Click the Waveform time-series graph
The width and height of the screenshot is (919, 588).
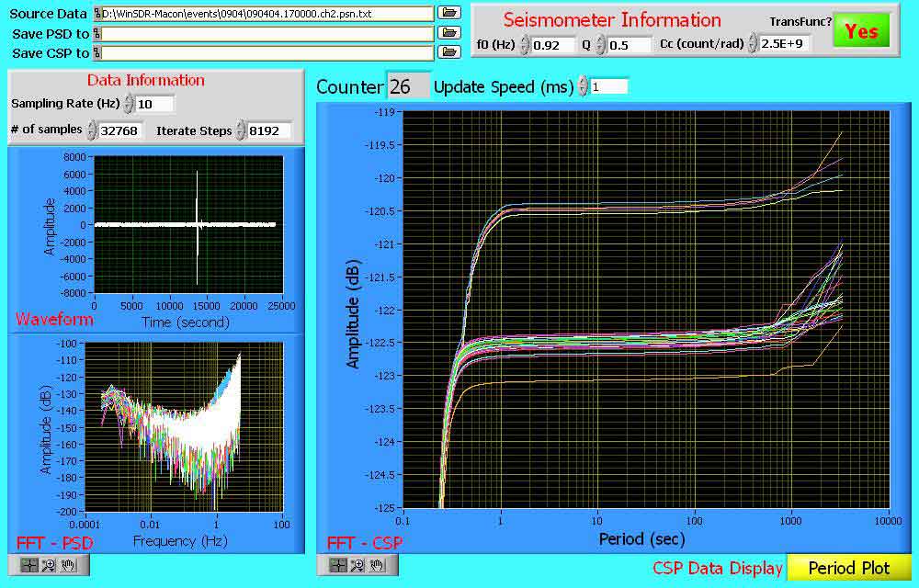tap(188, 224)
